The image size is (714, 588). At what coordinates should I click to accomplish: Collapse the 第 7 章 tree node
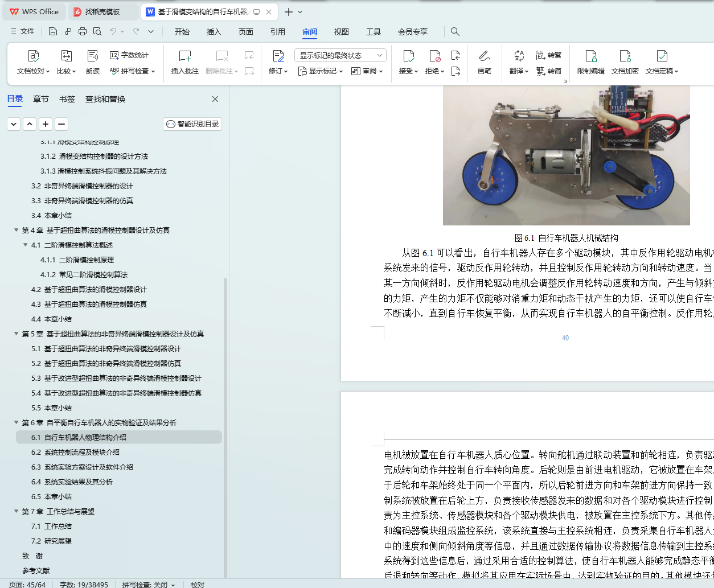[16, 512]
